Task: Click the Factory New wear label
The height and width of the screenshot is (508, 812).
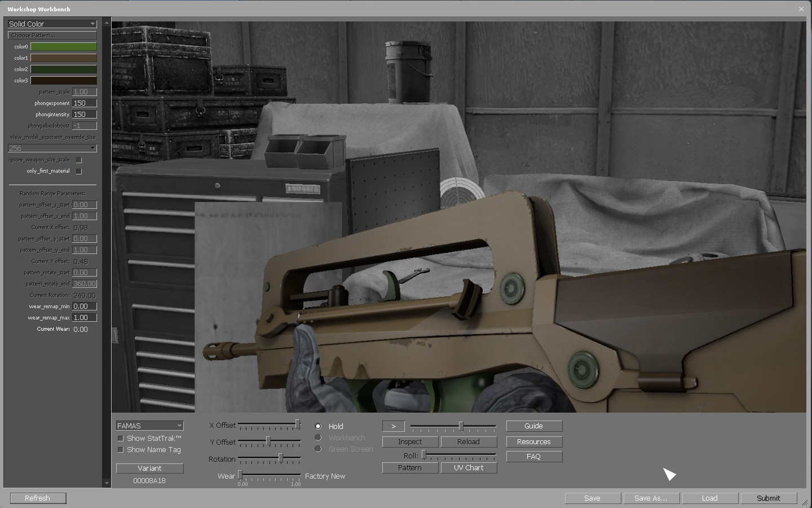Action: click(x=325, y=476)
